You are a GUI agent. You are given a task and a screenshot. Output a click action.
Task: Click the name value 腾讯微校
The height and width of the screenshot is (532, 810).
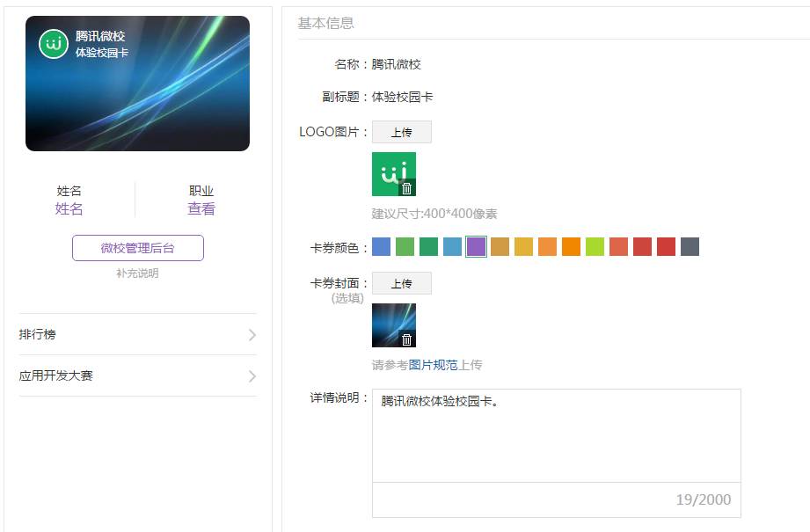coord(397,64)
